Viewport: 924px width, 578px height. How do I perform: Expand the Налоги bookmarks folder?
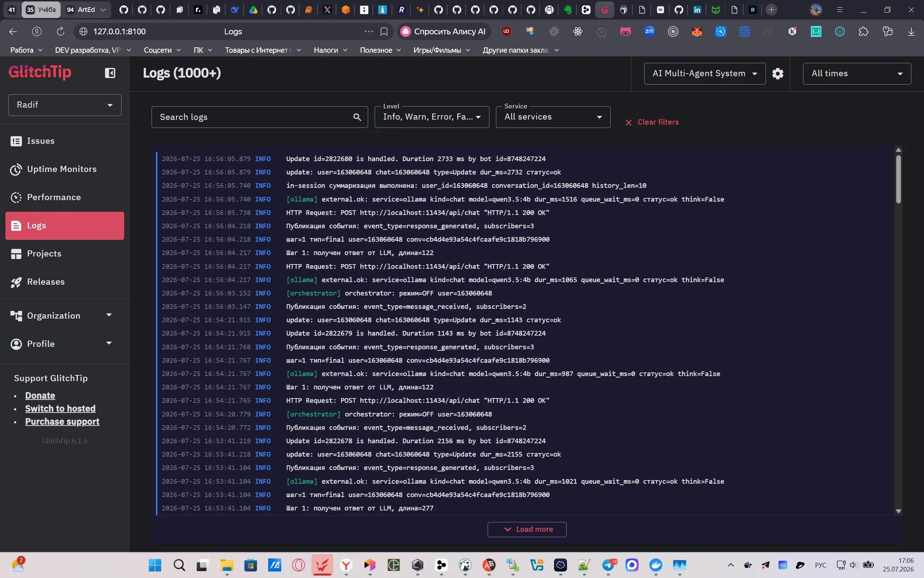330,50
